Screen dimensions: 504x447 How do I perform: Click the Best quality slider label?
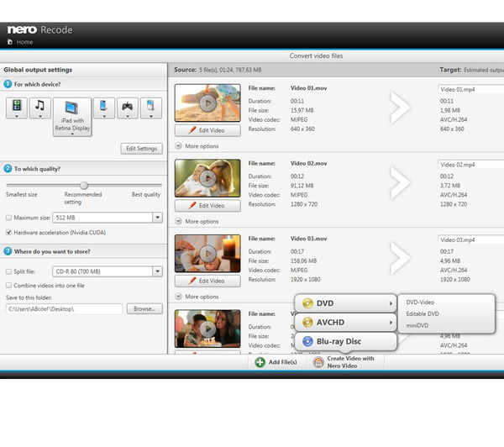coord(146,195)
